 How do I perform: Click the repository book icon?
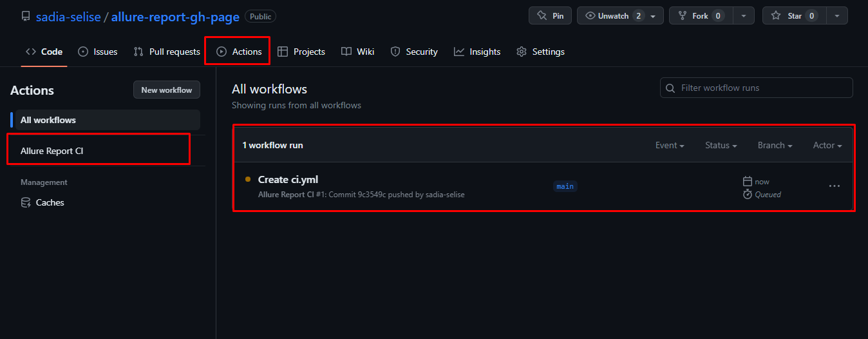pos(26,16)
